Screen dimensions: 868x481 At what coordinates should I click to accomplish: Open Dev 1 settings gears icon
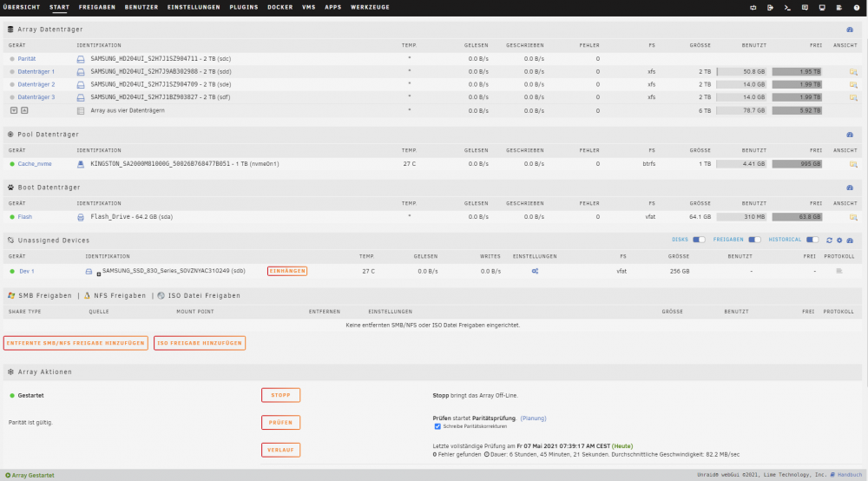click(x=535, y=271)
